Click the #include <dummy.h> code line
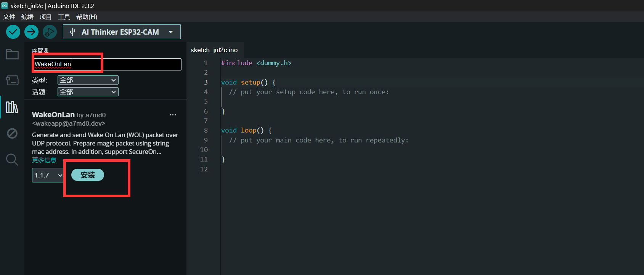The width and height of the screenshot is (644, 275). (x=256, y=63)
